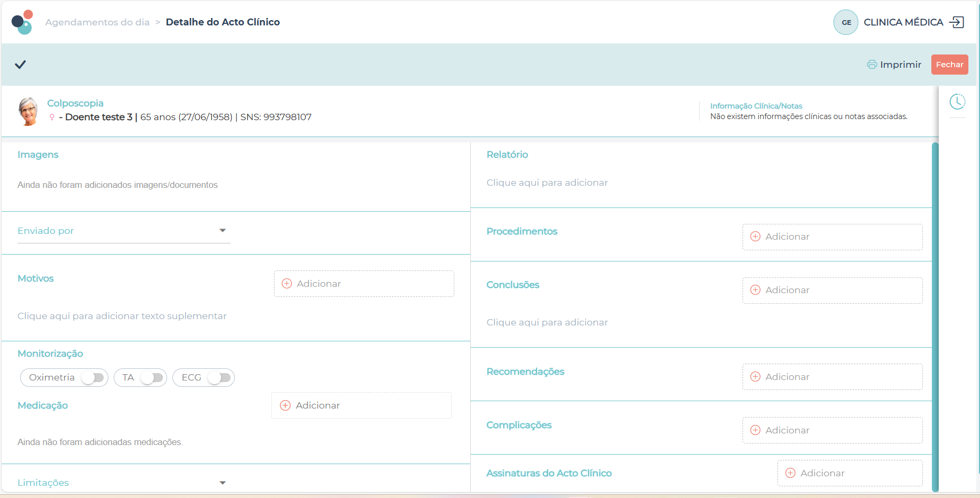Open the Adicionar selector for Motivos
The width and height of the screenshot is (980, 498).
364,284
